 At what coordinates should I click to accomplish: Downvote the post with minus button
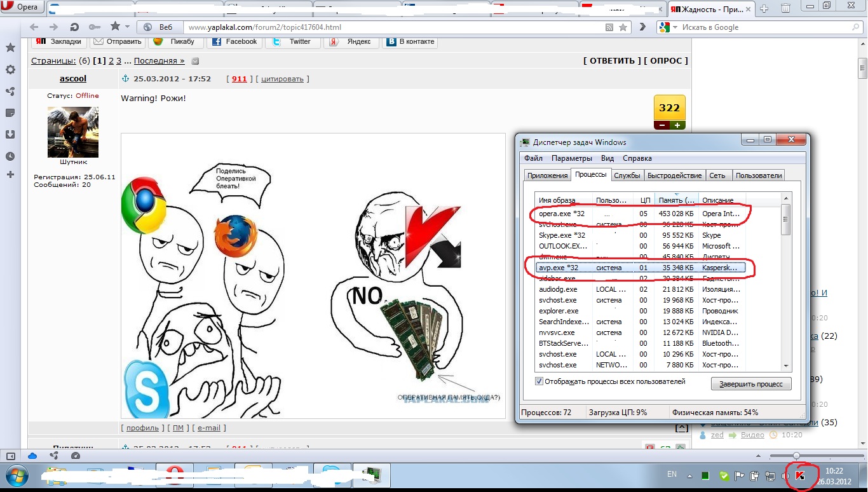pos(663,125)
